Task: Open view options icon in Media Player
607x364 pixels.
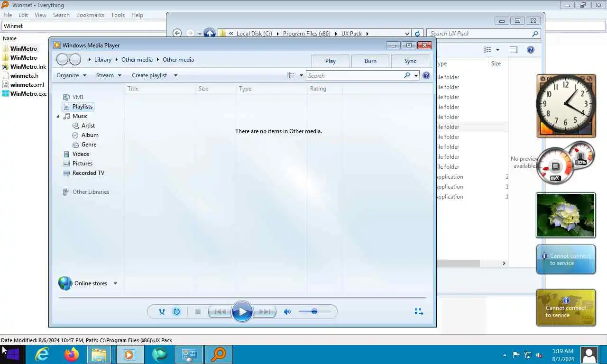Action: pyautogui.click(x=291, y=75)
